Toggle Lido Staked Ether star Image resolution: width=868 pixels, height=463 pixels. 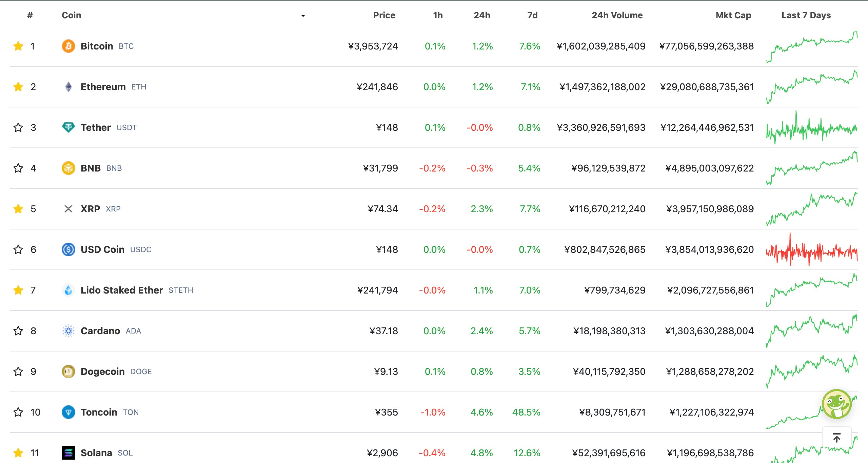click(x=18, y=290)
